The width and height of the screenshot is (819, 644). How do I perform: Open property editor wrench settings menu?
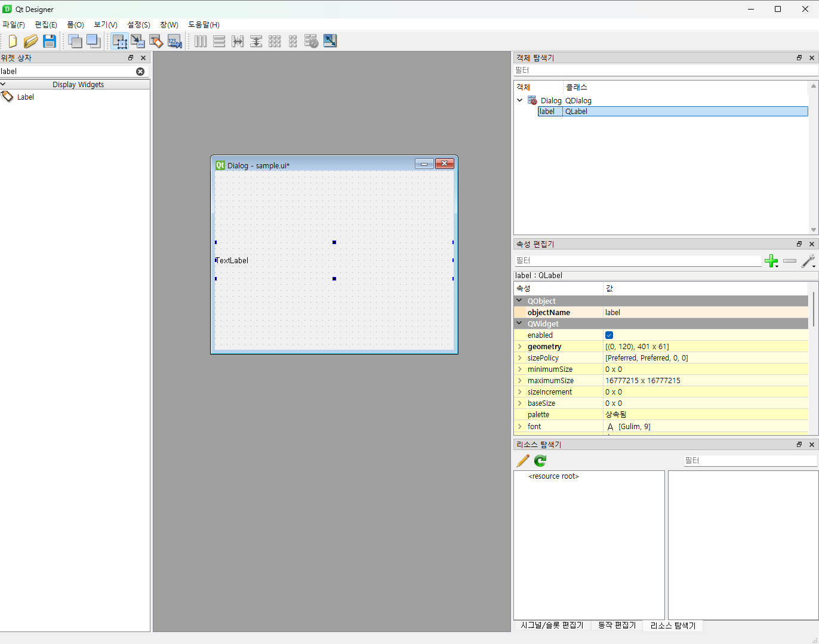point(808,261)
